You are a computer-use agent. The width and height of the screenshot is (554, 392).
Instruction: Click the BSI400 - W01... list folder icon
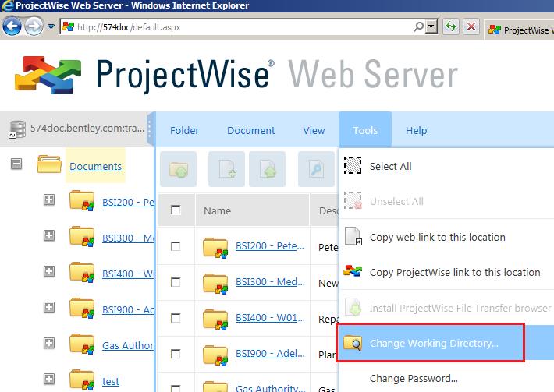215,320
